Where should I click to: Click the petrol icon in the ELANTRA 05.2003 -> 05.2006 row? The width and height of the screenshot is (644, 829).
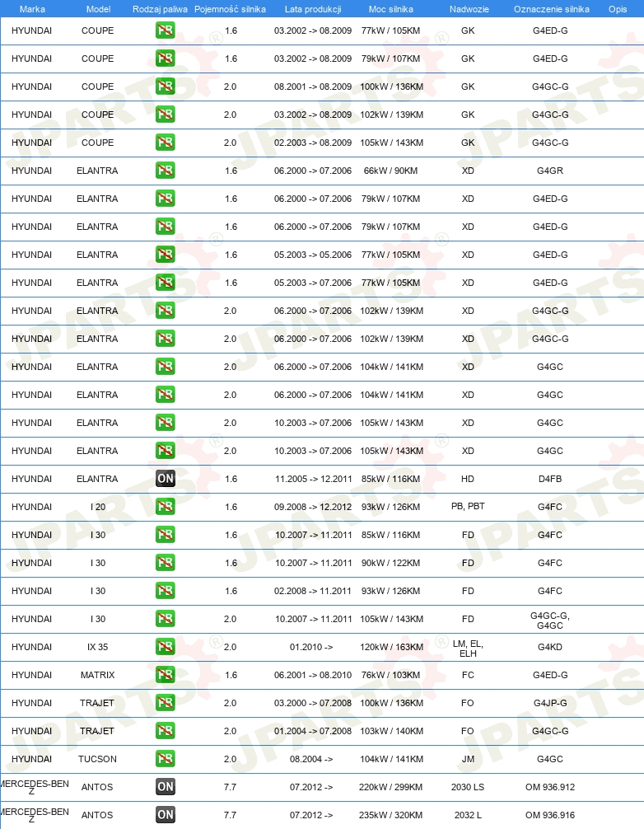(166, 255)
